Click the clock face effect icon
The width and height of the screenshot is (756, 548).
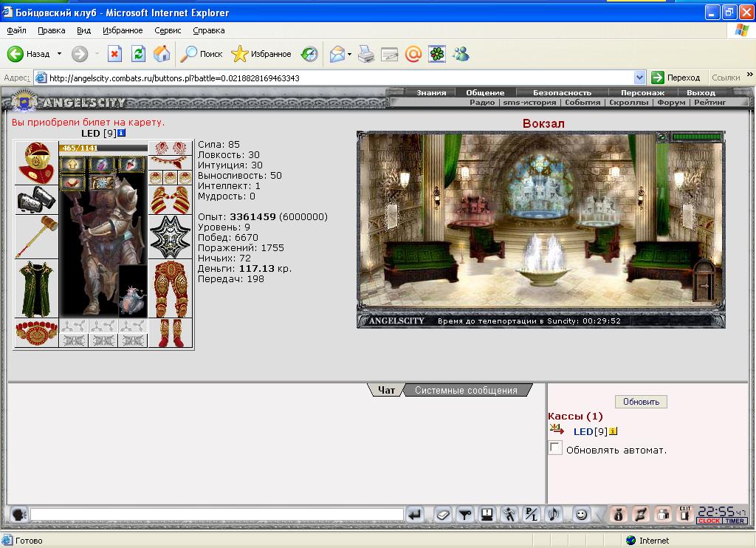click(x=102, y=182)
